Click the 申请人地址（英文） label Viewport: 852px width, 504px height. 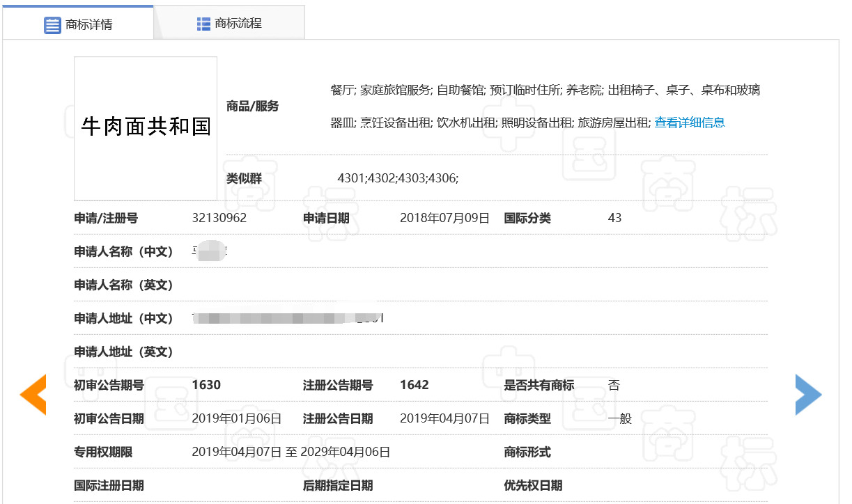tap(123, 352)
